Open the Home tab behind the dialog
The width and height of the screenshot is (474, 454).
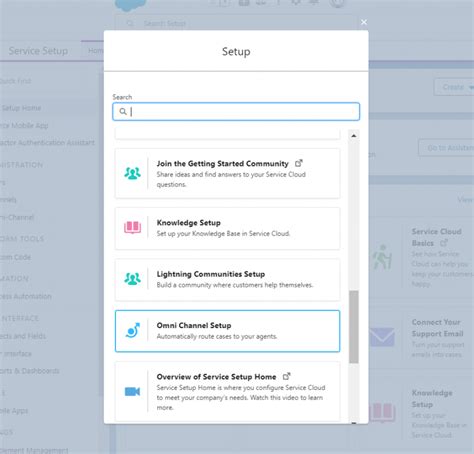(x=95, y=51)
